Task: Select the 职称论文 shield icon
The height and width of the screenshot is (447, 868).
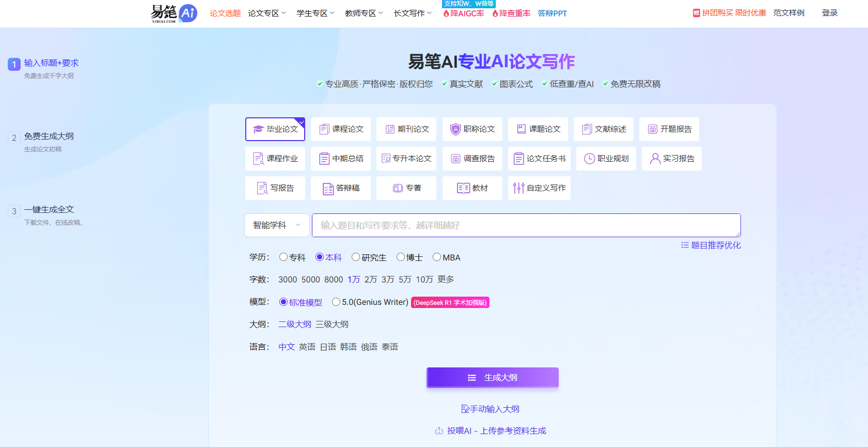Action: [455, 129]
